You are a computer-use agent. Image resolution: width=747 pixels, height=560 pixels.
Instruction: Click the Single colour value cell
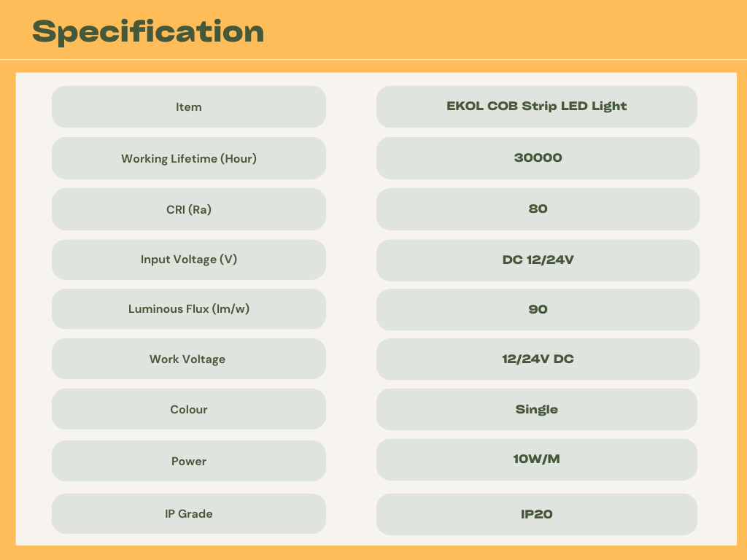pos(536,410)
